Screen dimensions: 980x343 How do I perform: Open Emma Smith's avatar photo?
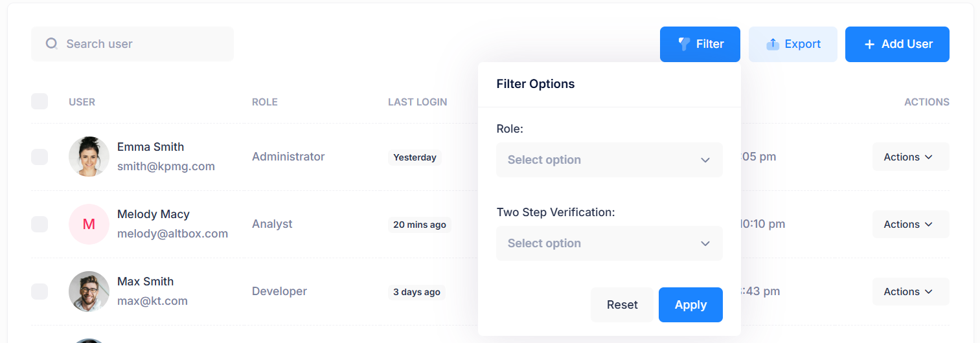pyautogui.click(x=89, y=157)
